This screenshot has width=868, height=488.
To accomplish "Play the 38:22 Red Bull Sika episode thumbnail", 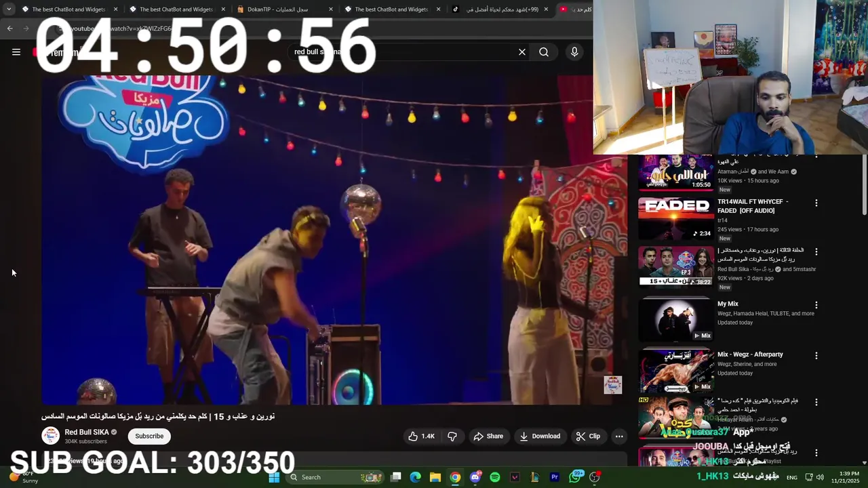I will pos(676,266).
